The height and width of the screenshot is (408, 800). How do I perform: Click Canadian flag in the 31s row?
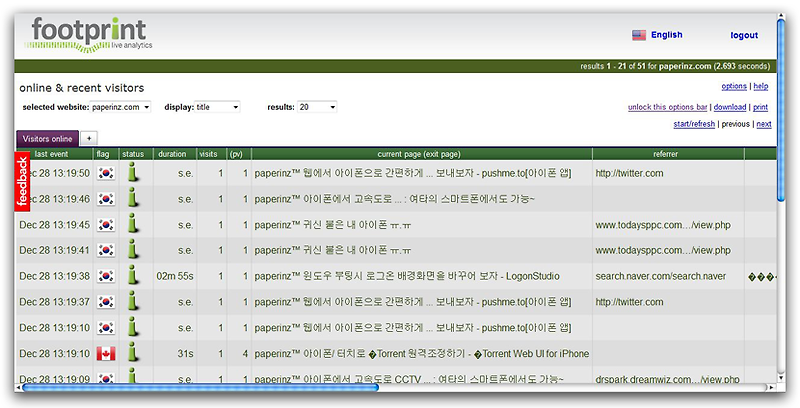106,353
